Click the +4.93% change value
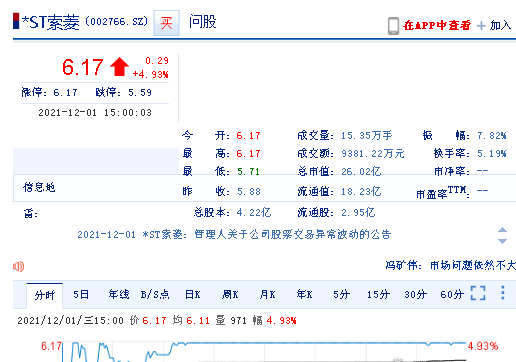Image resolution: width=516 pixels, height=362 pixels. pyautogui.click(x=150, y=74)
